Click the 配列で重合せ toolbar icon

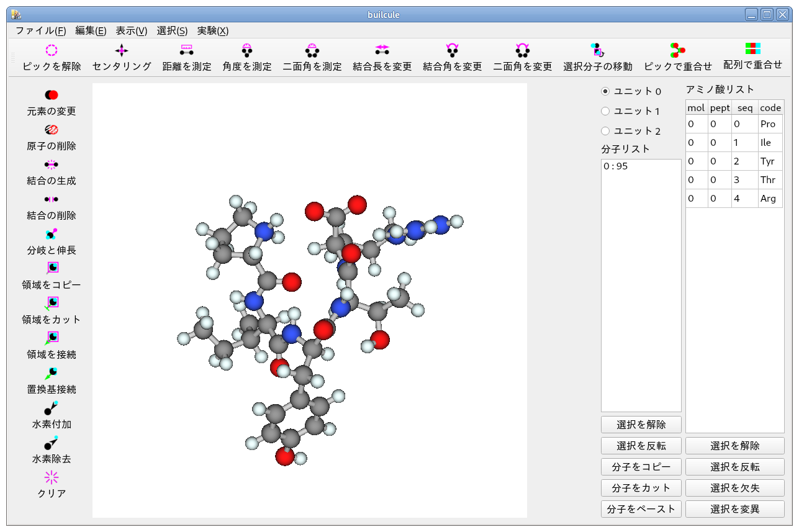click(752, 50)
